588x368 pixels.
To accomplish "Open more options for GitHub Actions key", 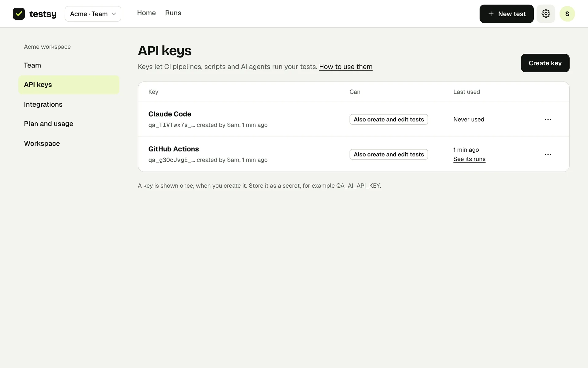I will [x=548, y=155].
